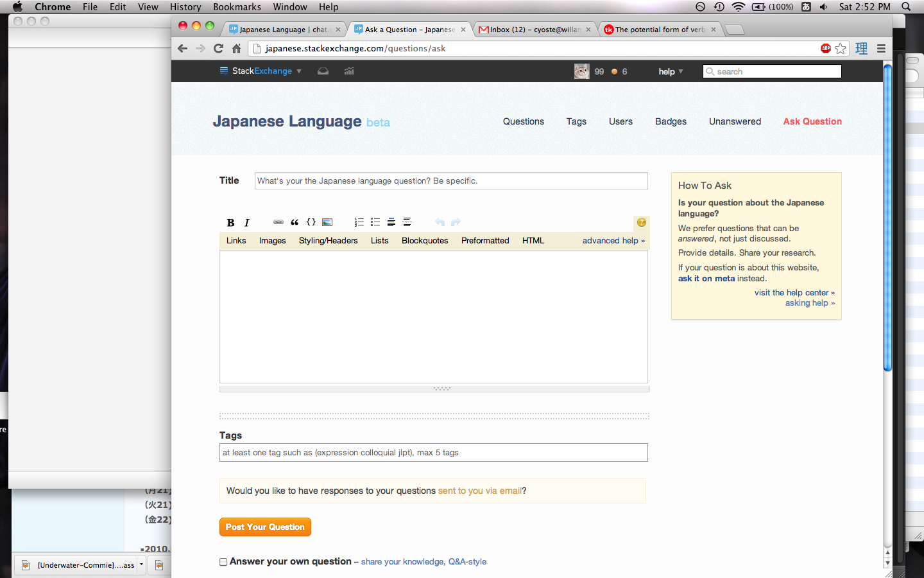Open the user avatar profile
Viewport: 924px width, 578px height.
pos(582,71)
